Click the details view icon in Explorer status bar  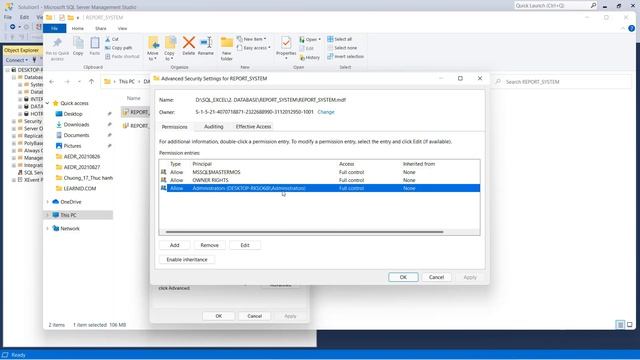pos(620,325)
